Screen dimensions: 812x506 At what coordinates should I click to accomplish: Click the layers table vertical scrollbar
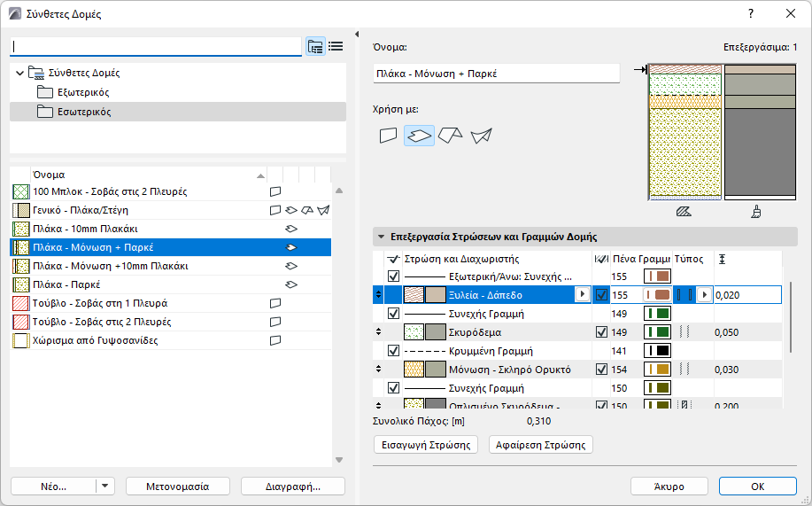[x=791, y=317]
